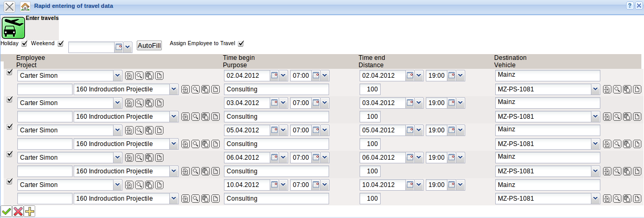Expand the first Carter Simon employee dropdown
This screenshot has width=644, height=218.
click(117, 76)
